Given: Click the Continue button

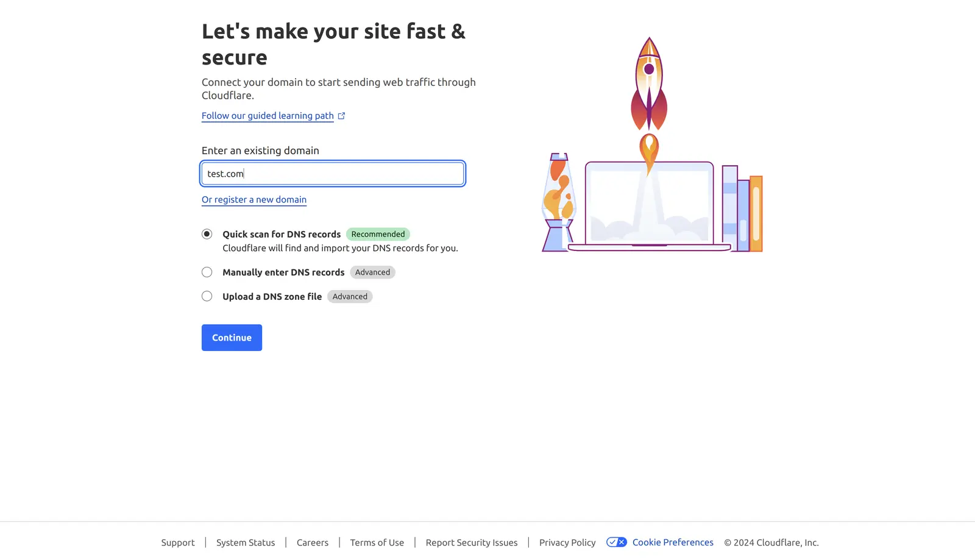Looking at the screenshot, I should coord(232,338).
